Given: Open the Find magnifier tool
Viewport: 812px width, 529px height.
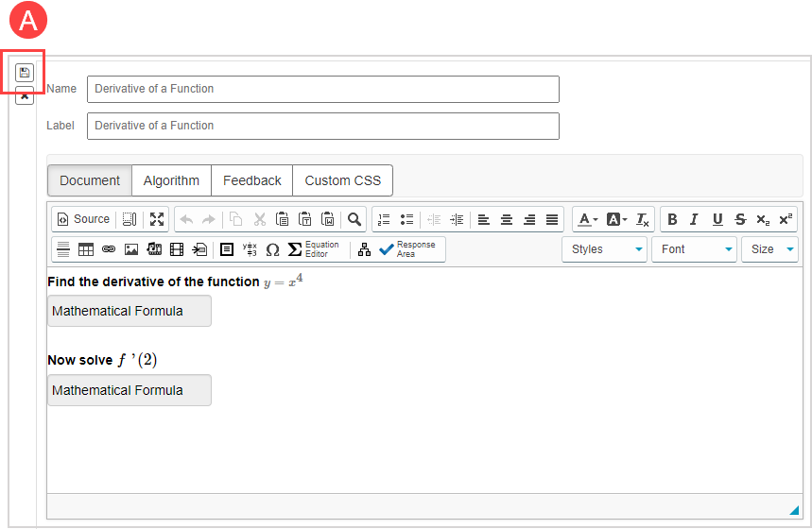Looking at the screenshot, I should 354,219.
